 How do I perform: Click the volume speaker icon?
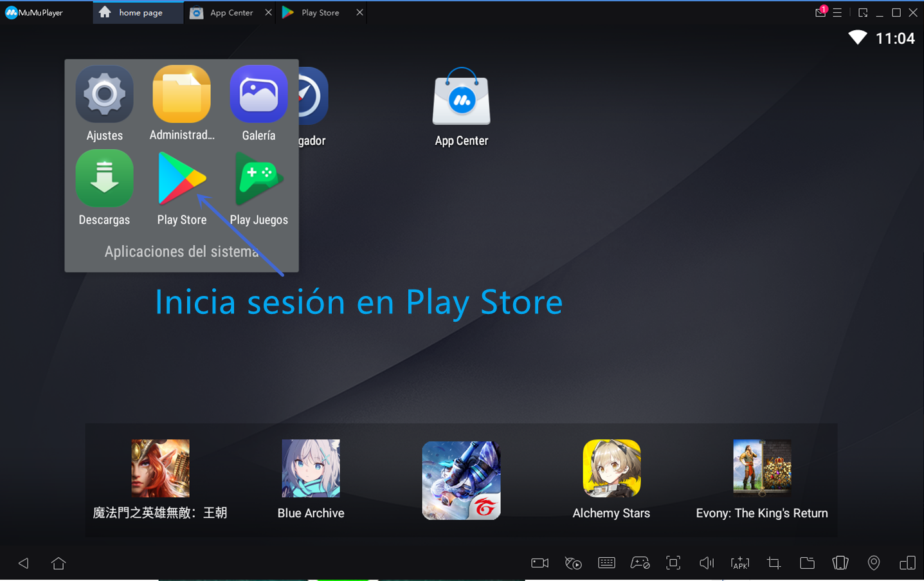[706, 563]
